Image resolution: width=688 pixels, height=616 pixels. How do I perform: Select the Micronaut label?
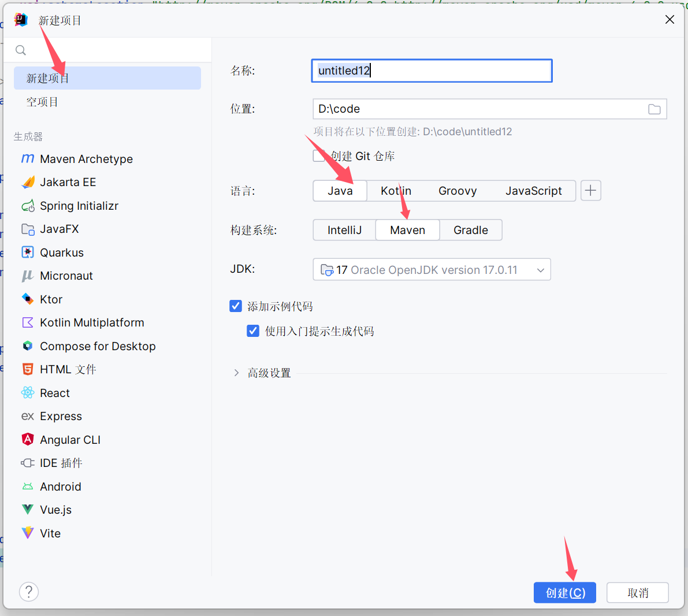pos(66,276)
